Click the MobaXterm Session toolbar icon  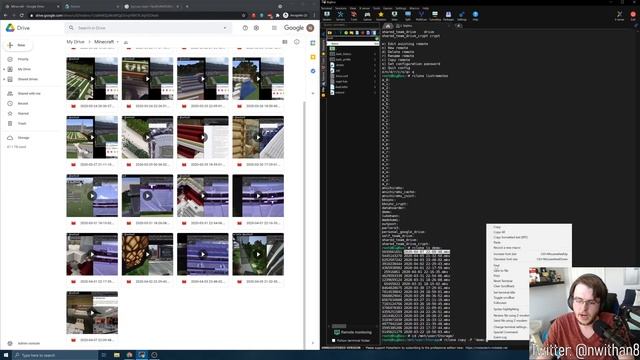click(x=327, y=15)
